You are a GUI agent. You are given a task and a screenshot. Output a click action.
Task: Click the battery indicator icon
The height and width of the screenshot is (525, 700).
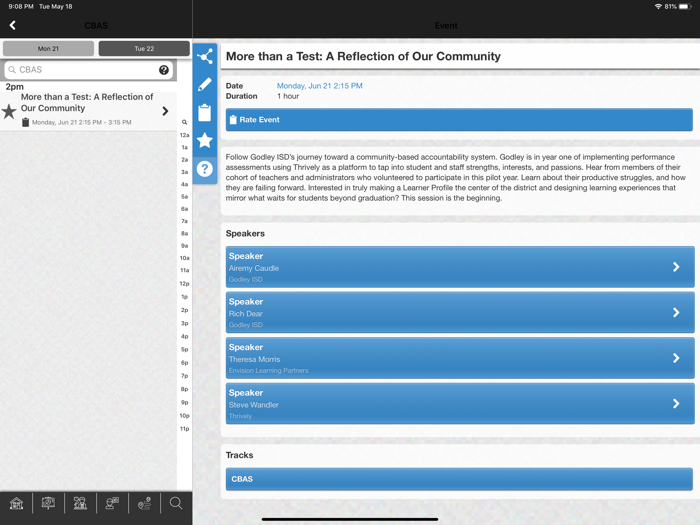pyautogui.click(x=685, y=7)
